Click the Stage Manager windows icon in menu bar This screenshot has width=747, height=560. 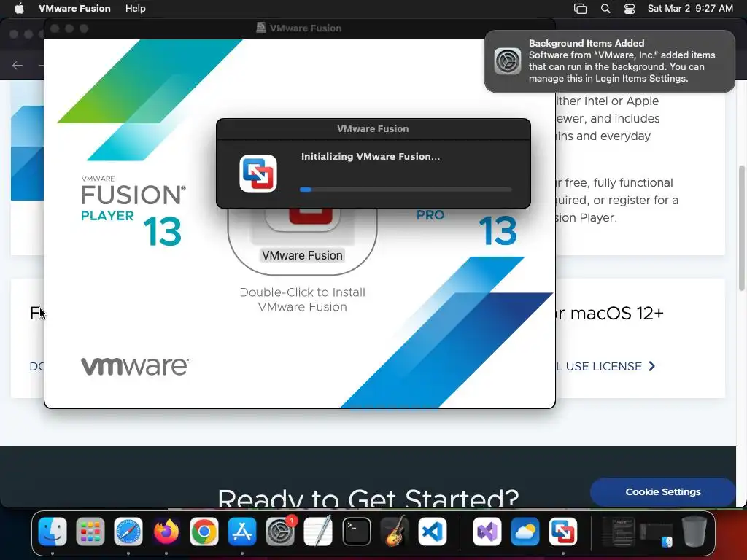tap(580, 9)
